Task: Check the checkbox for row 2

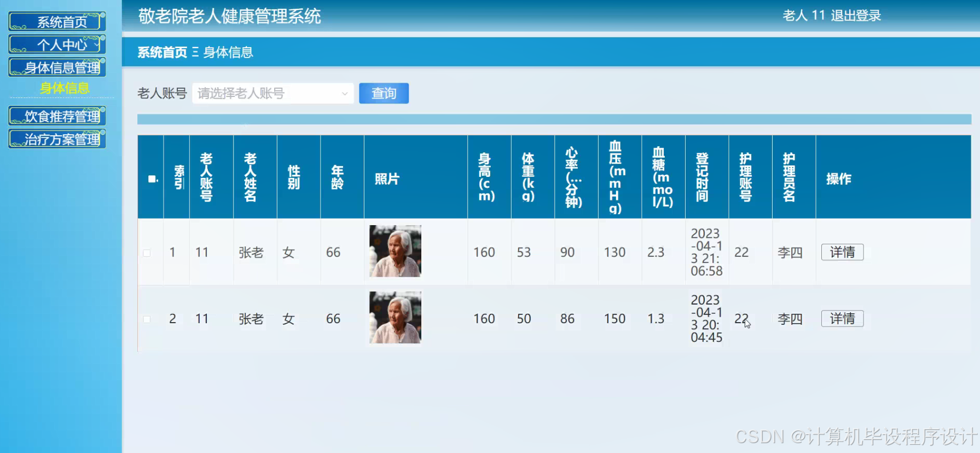Action: tap(147, 319)
